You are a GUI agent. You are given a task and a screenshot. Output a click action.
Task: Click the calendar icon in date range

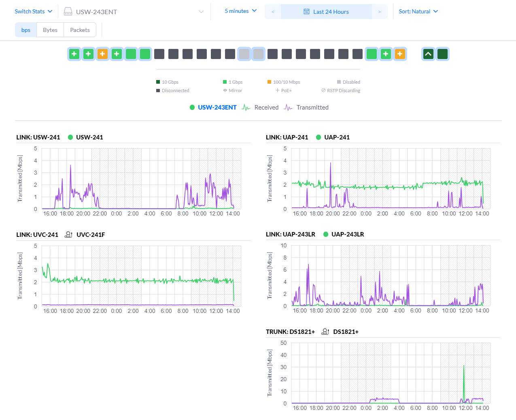[306, 12]
